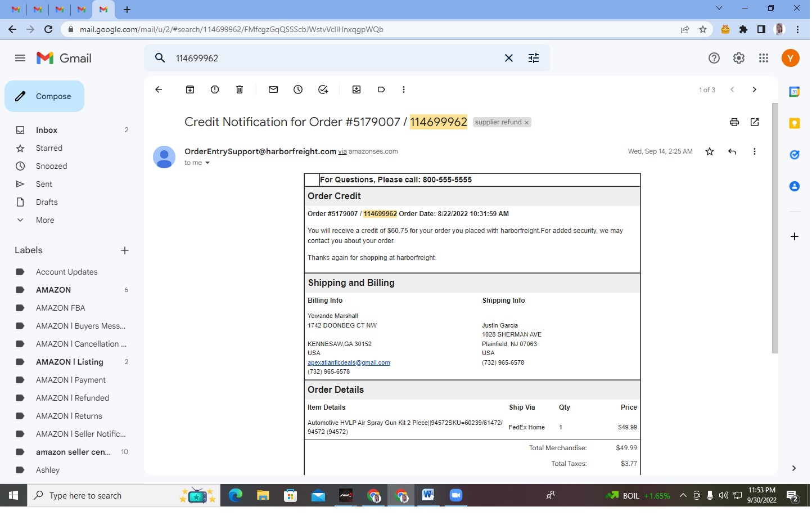
Task: Open Chrome's three-dot menu
Action: (x=798, y=29)
